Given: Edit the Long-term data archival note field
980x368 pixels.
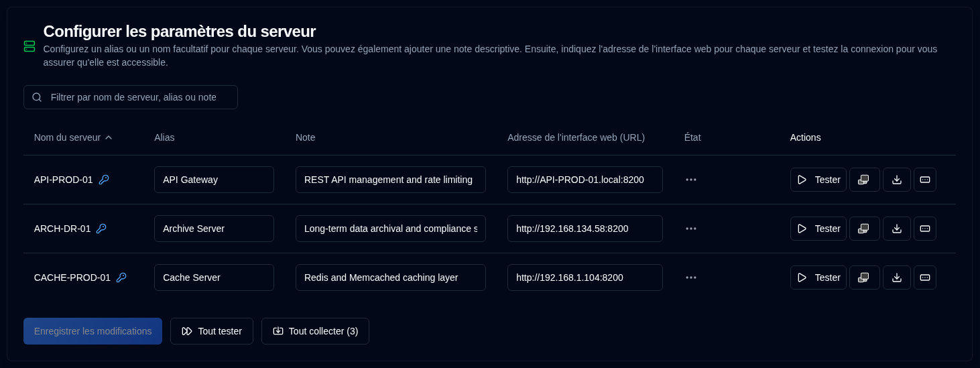Looking at the screenshot, I should [391, 229].
